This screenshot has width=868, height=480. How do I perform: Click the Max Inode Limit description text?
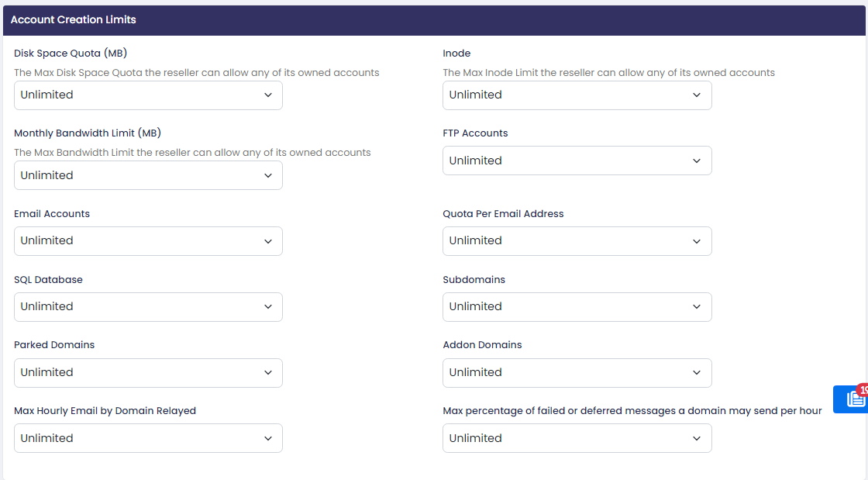click(609, 73)
